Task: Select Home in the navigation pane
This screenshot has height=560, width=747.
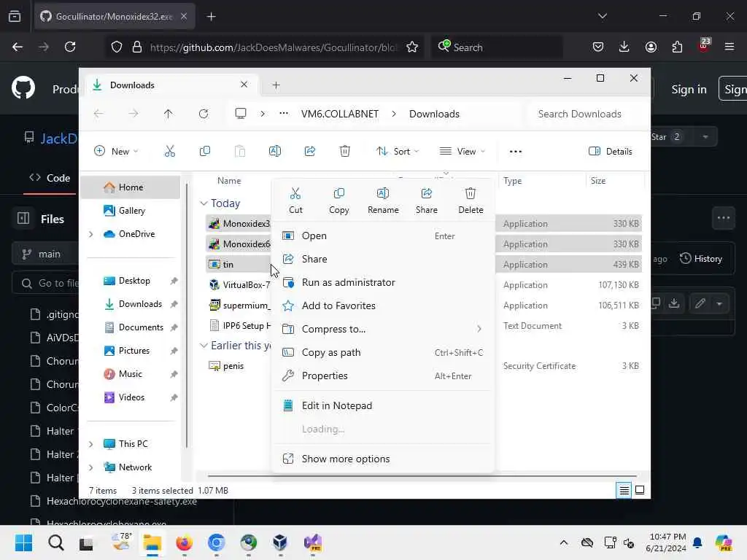Action: coord(131,187)
